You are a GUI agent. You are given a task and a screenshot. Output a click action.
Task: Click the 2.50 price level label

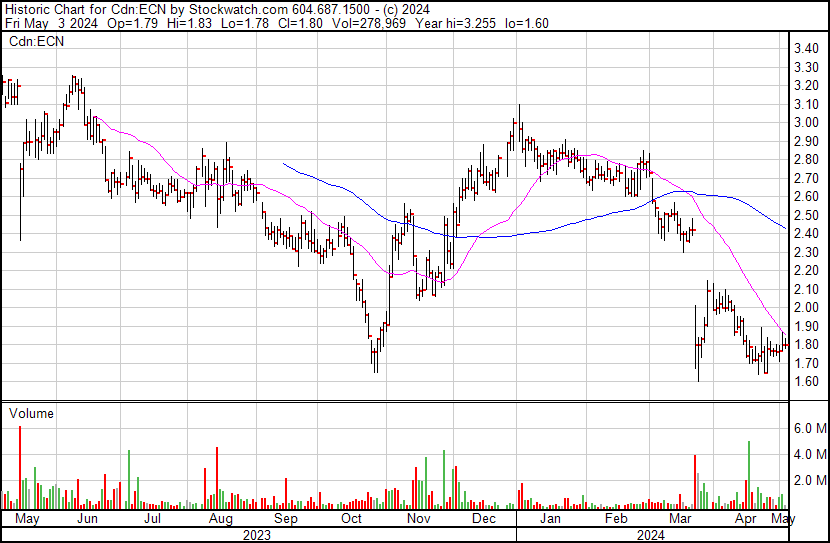click(x=806, y=215)
